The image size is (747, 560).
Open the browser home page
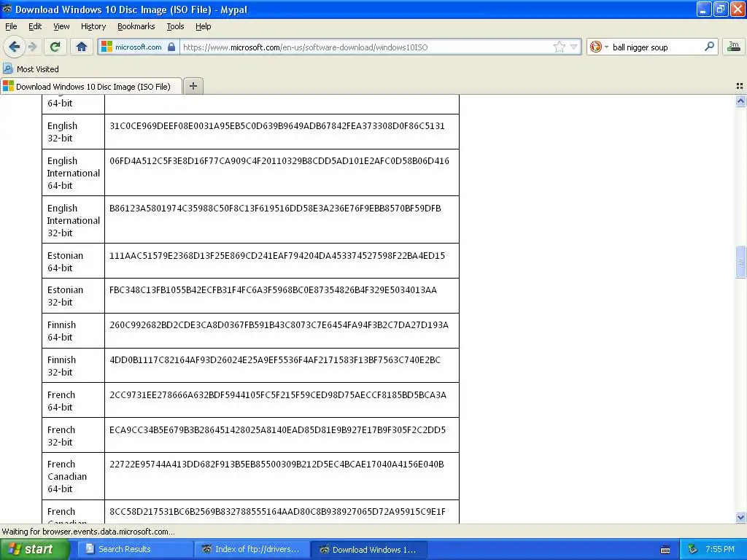click(x=82, y=47)
